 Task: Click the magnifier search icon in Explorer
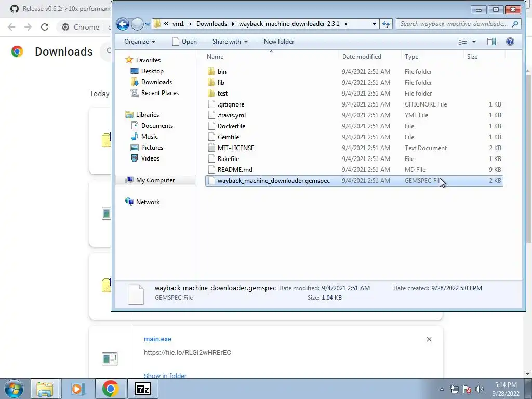(x=515, y=24)
